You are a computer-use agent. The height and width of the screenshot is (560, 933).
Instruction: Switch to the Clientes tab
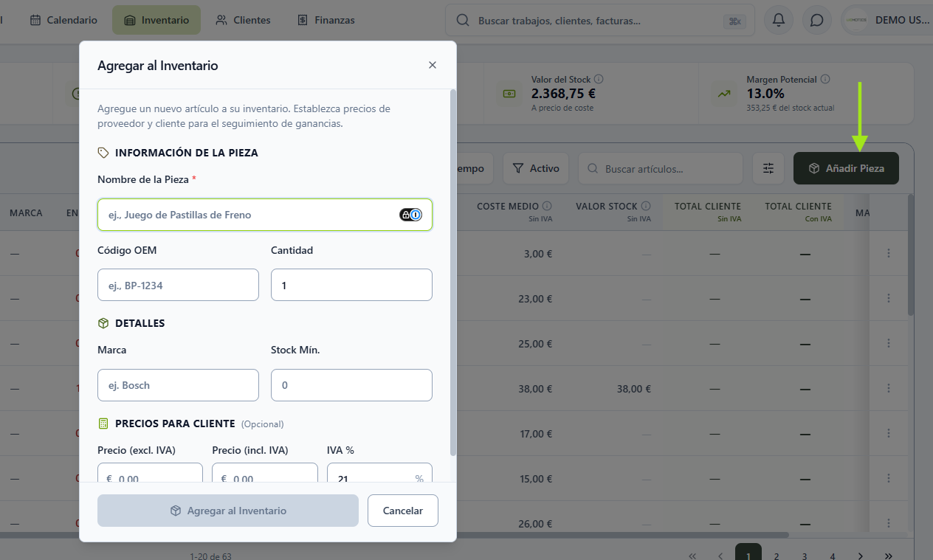[243, 20]
